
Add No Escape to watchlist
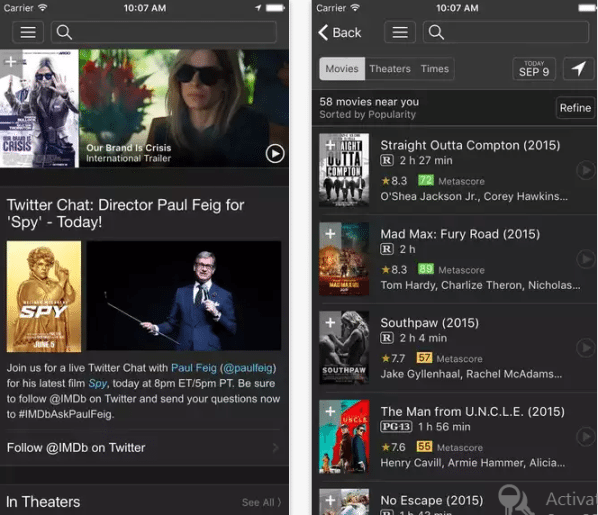(x=330, y=500)
